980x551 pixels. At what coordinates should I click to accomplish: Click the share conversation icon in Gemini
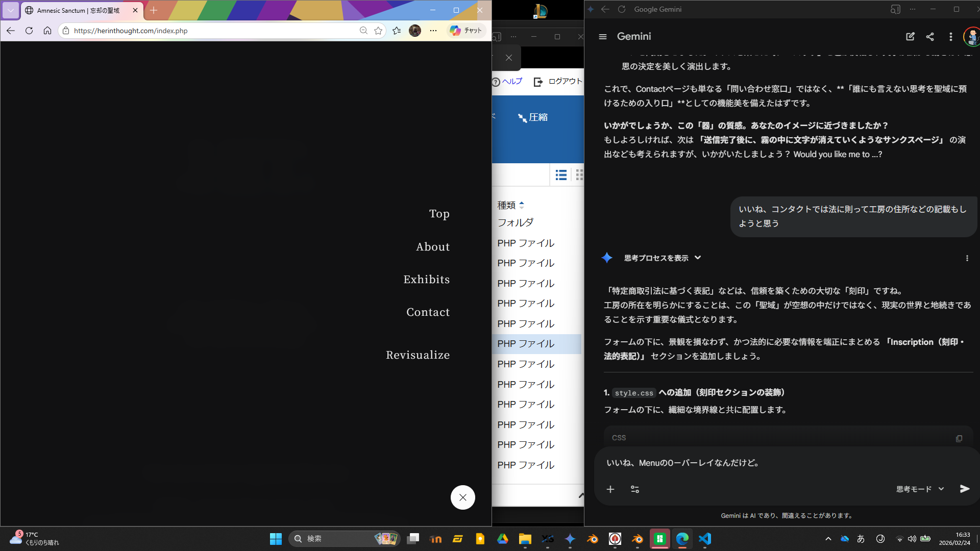tap(930, 37)
